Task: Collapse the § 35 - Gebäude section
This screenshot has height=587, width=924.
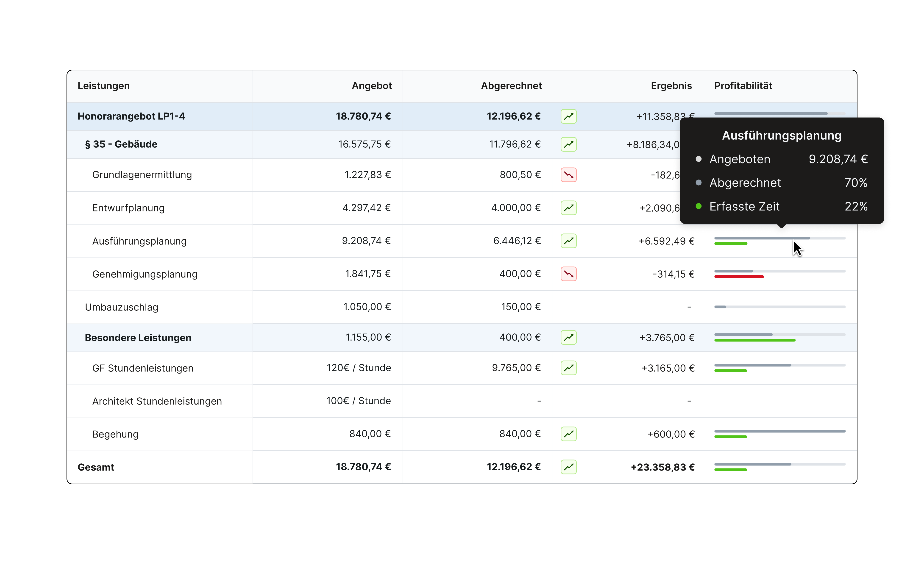Action: point(121,144)
